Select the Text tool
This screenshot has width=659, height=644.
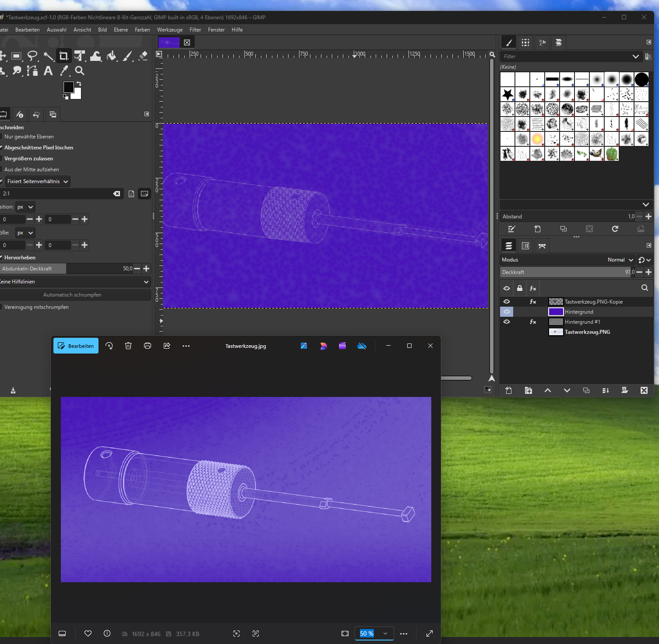(48, 71)
